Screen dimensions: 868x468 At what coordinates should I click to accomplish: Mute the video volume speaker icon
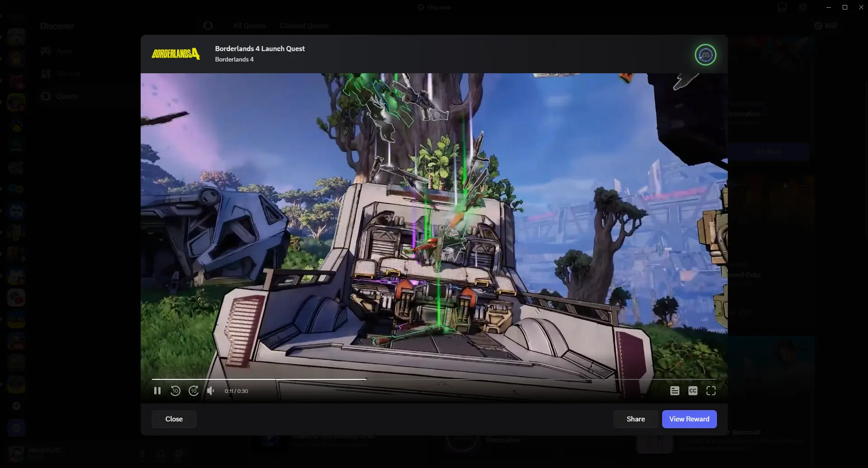point(211,391)
